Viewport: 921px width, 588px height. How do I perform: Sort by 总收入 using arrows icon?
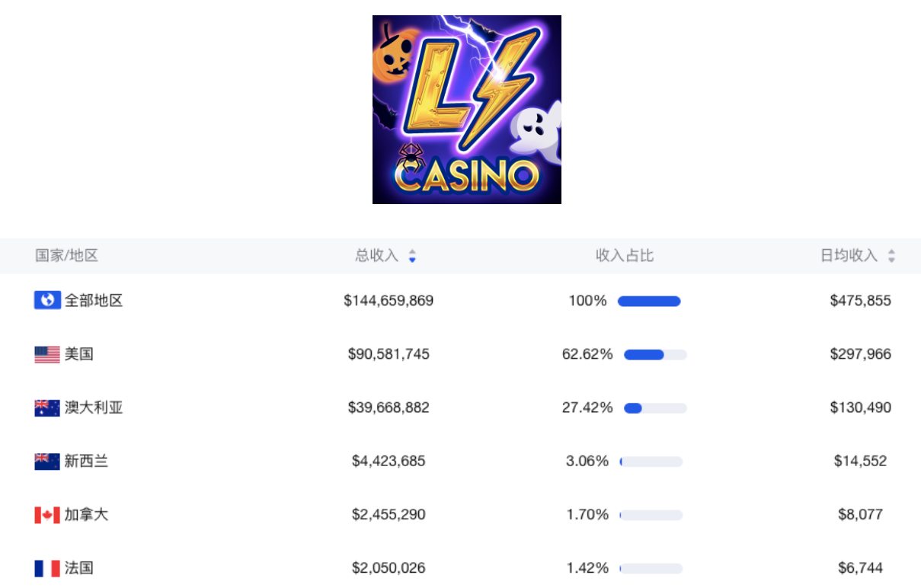(x=412, y=256)
